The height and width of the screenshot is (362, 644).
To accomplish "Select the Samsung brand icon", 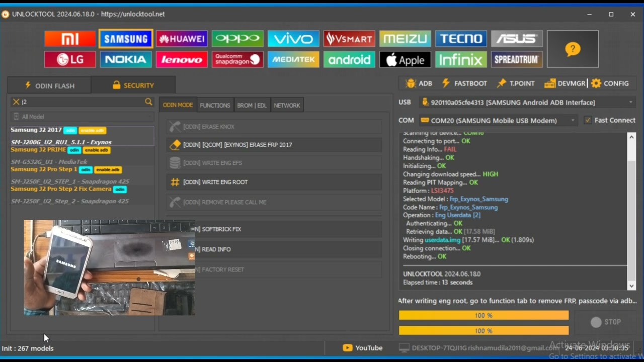I will click(x=126, y=39).
